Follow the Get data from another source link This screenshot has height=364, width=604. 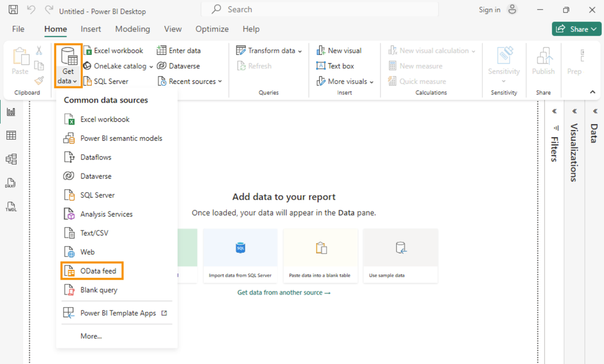click(284, 293)
